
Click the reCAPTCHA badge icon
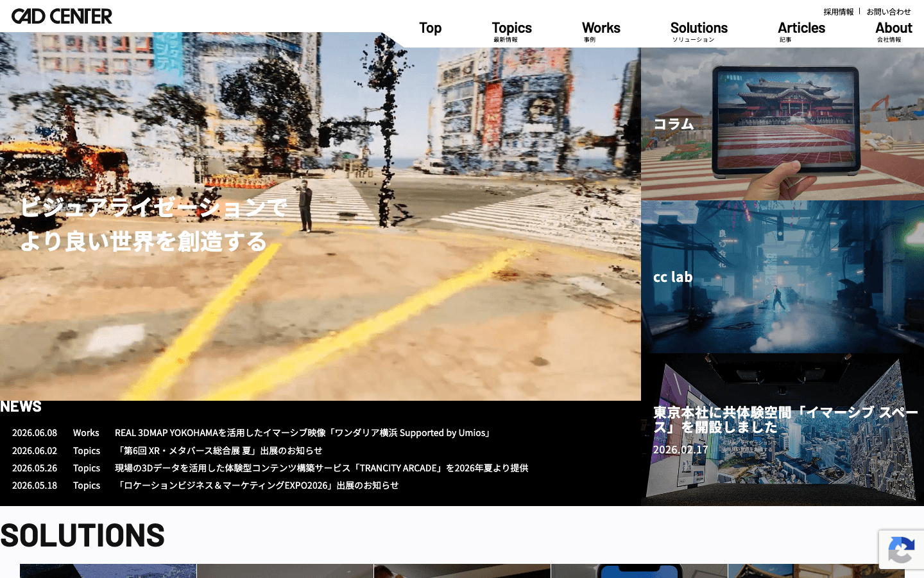click(902, 550)
